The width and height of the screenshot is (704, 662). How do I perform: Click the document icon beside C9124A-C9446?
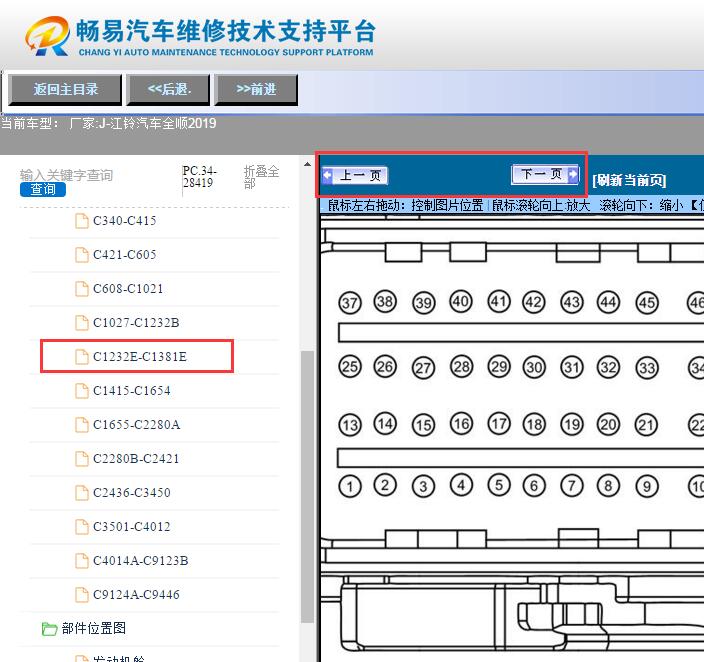click(x=82, y=595)
